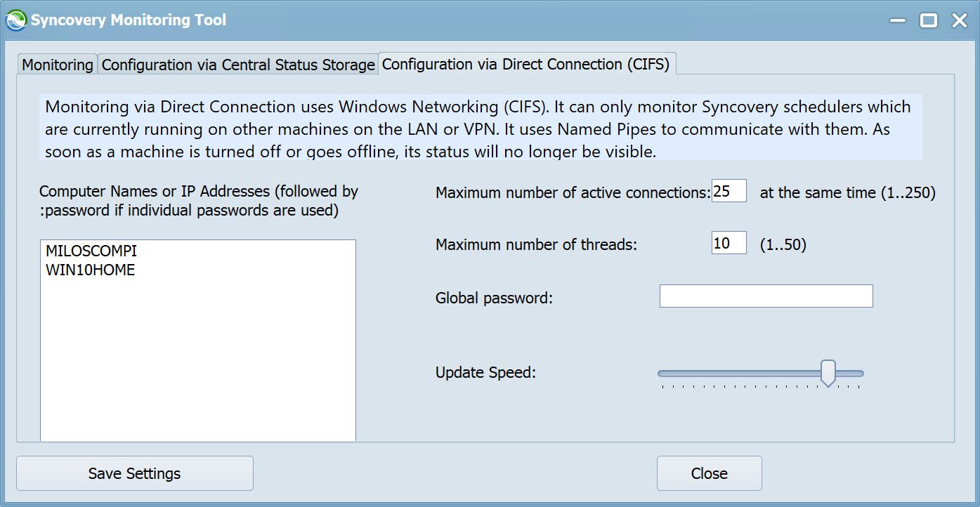Click the at the same time (1..250) hint text
The width and height of the screenshot is (980, 507).
tap(847, 192)
